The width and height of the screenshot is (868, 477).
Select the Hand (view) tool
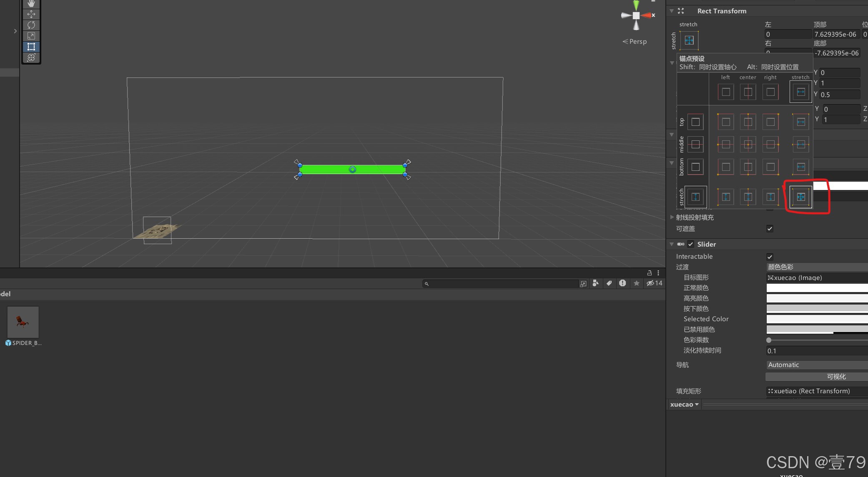(x=31, y=3)
